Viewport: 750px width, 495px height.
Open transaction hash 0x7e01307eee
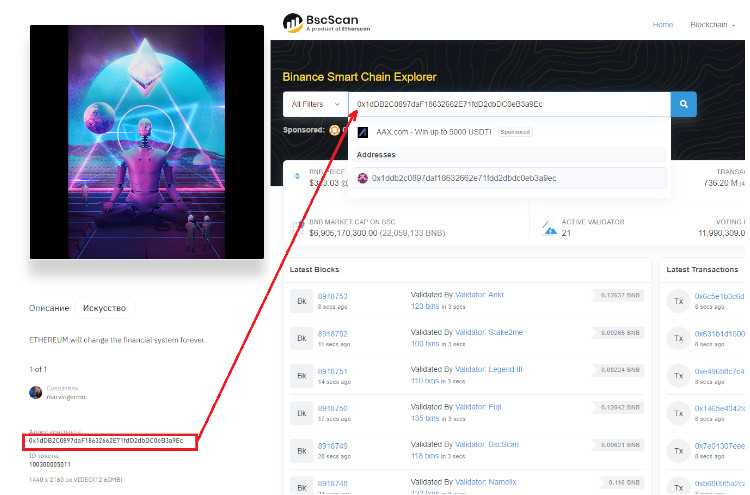click(719, 446)
